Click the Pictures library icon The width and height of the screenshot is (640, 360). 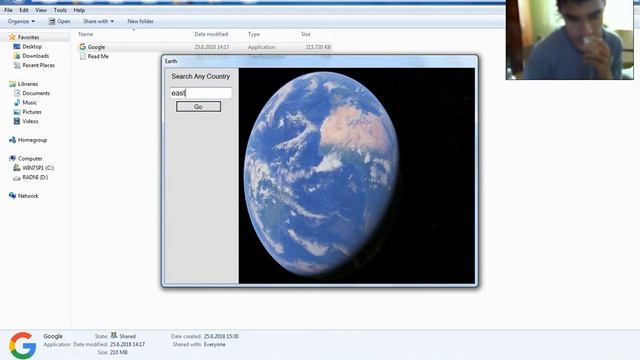coord(17,112)
